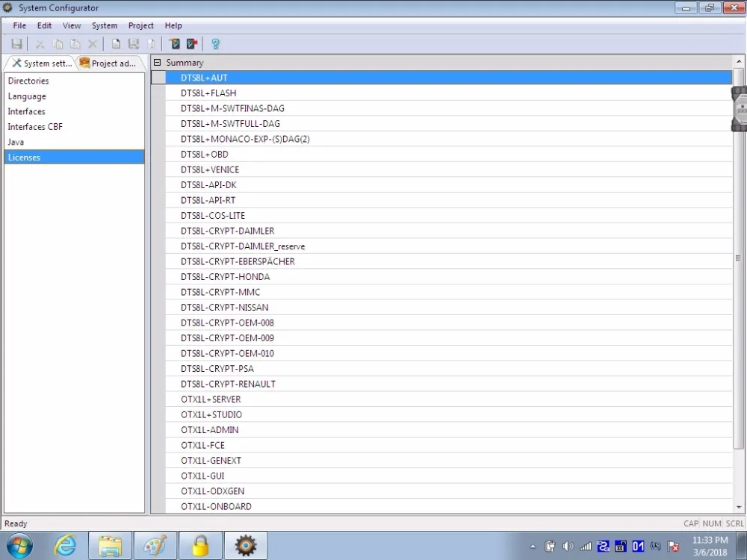Click the second floppy save-as toolbar icon
The image size is (747, 560).
pos(134,44)
